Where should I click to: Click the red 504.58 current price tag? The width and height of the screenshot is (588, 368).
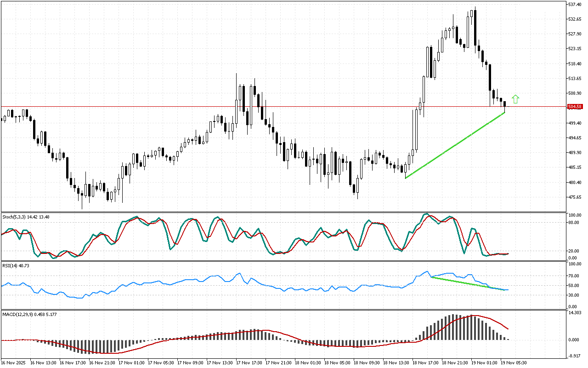point(575,107)
